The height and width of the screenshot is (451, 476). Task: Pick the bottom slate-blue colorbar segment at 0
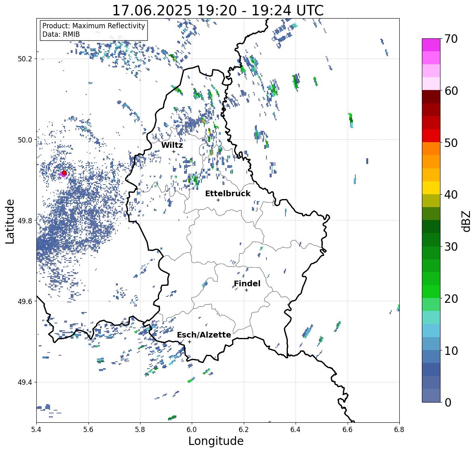431,396
